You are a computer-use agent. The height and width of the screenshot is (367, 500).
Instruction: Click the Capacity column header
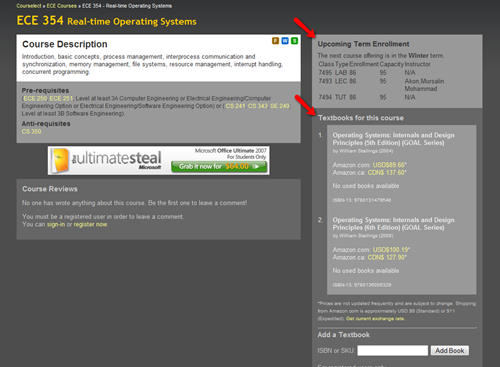coord(392,64)
